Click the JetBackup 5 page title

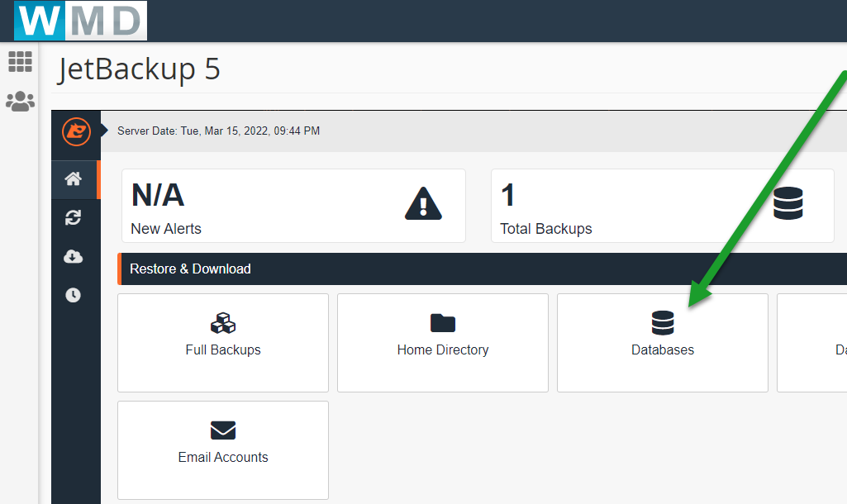tap(140, 69)
